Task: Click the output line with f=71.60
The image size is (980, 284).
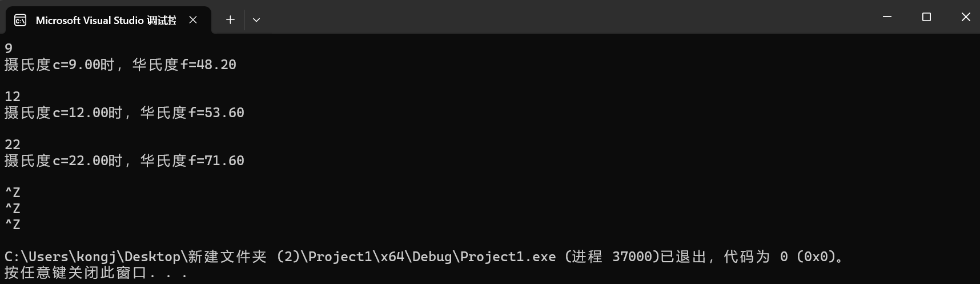Action: pyautogui.click(x=124, y=161)
